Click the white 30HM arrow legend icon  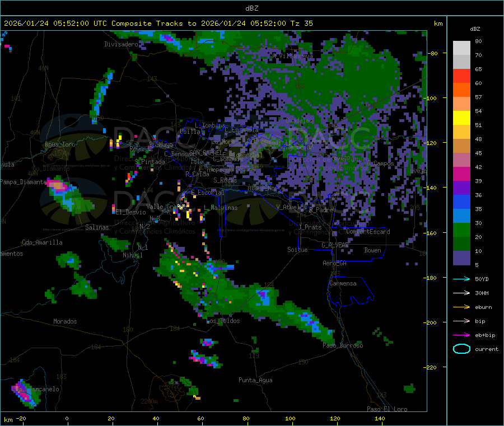[461, 293]
